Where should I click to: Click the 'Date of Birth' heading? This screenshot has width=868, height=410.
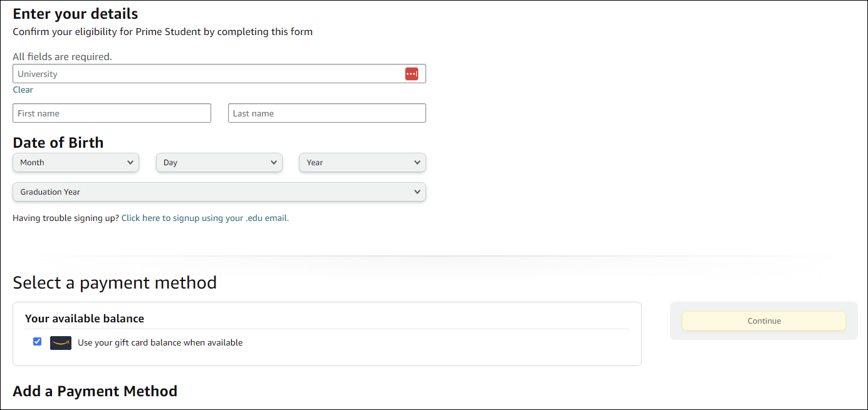click(58, 143)
